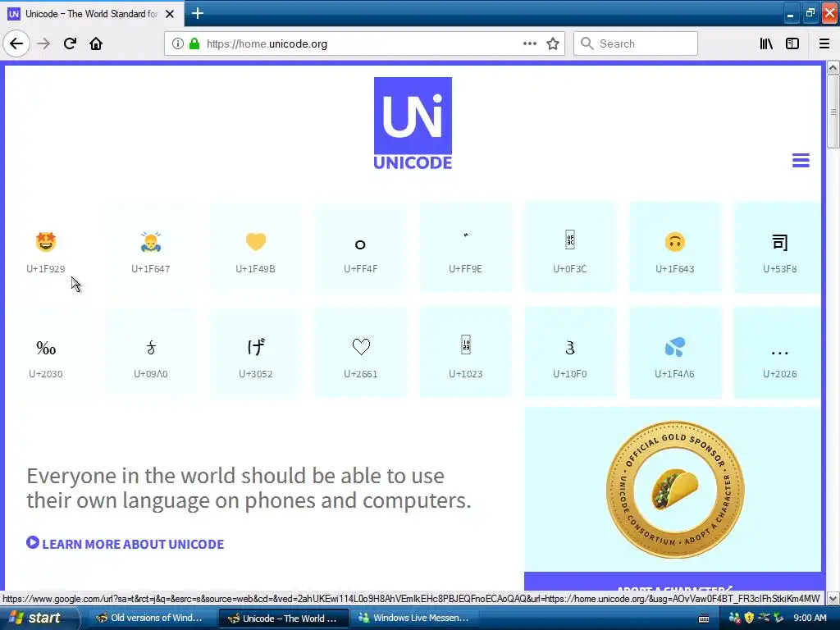
Task: Click the forward navigation arrow
Action: 43,43
